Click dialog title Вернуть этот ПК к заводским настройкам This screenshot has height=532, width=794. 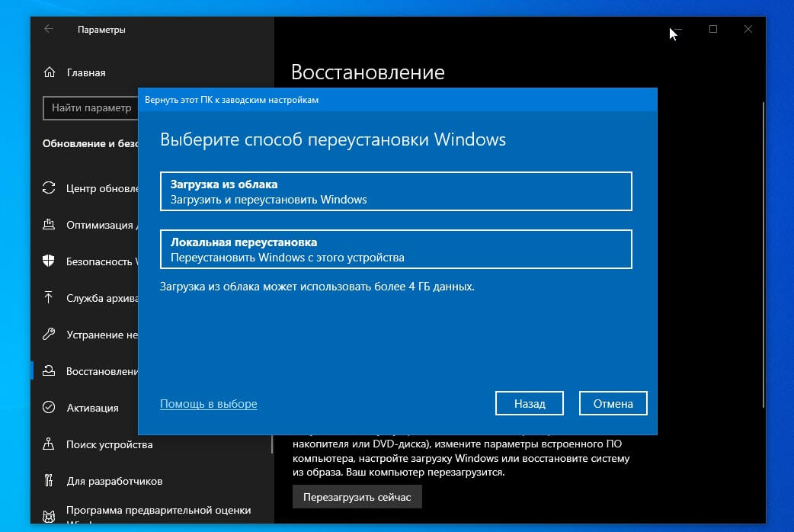232,100
